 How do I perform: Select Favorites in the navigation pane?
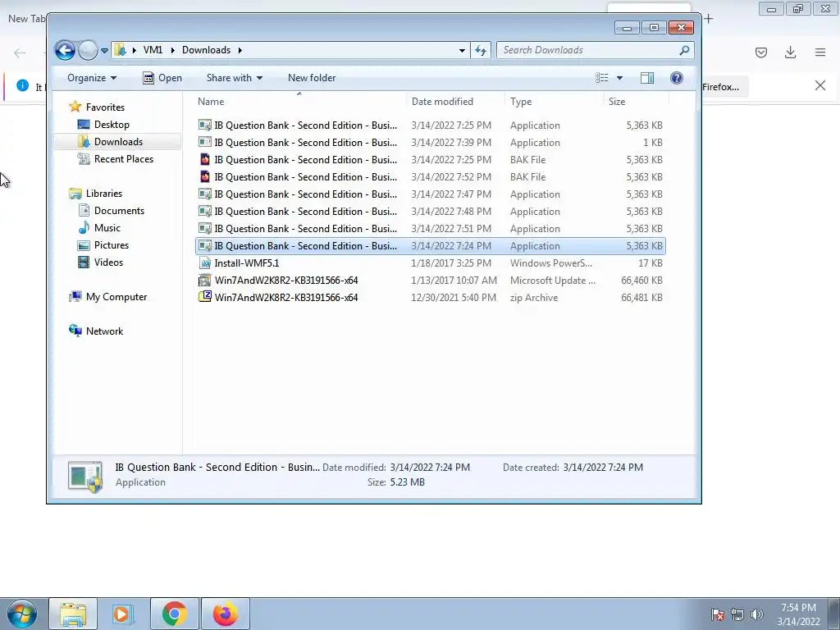(105, 107)
